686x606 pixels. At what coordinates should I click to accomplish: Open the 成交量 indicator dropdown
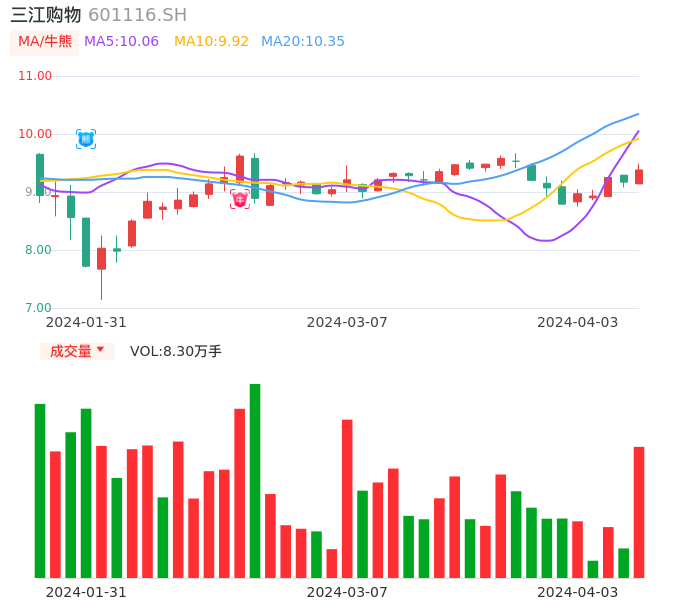[77, 351]
